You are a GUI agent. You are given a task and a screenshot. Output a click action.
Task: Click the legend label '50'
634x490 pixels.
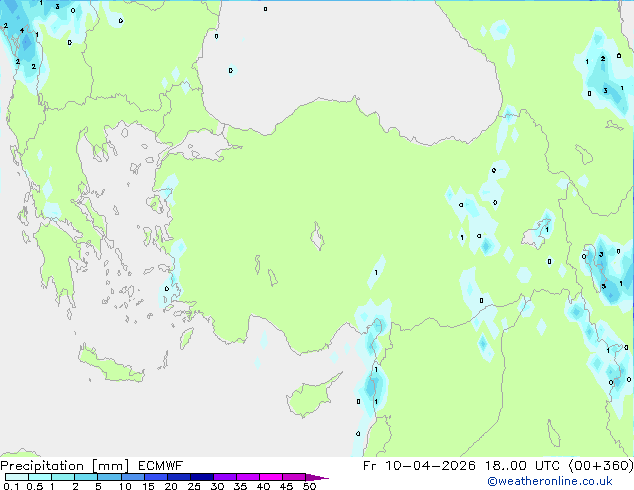click(x=310, y=486)
